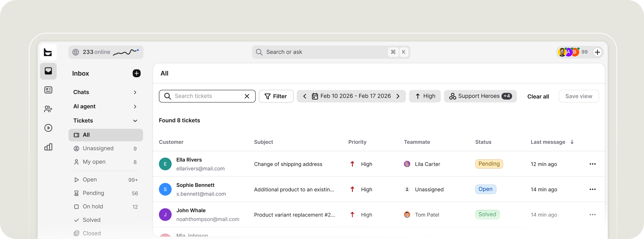Select Pending tickets view
Image resolution: width=644 pixels, height=239 pixels.
tap(106, 193)
